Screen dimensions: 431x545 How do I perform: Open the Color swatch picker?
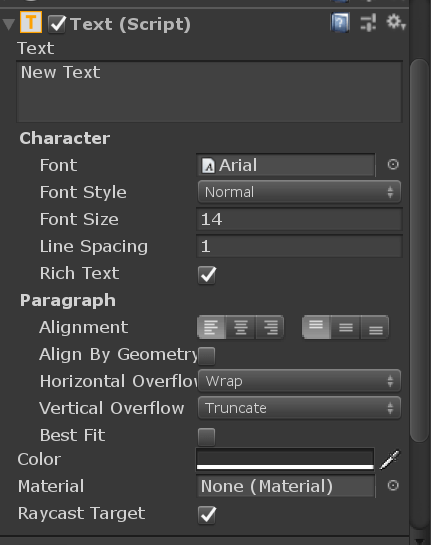(285, 459)
